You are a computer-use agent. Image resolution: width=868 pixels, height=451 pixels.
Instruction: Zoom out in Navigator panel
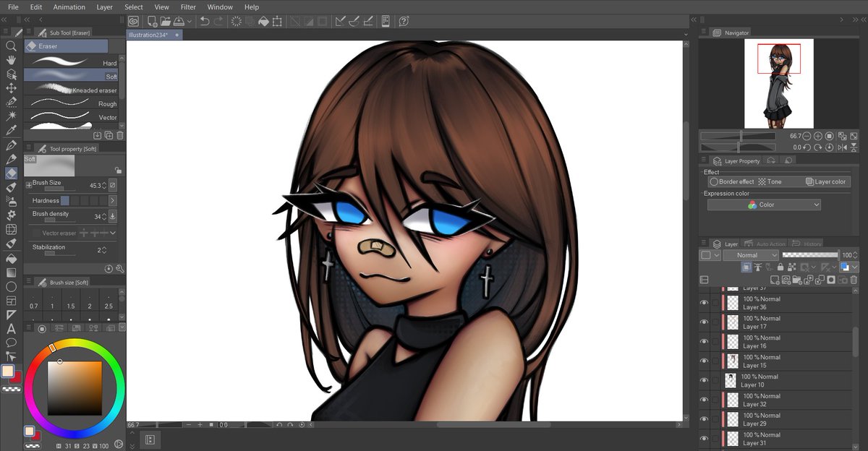[x=807, y=136]
